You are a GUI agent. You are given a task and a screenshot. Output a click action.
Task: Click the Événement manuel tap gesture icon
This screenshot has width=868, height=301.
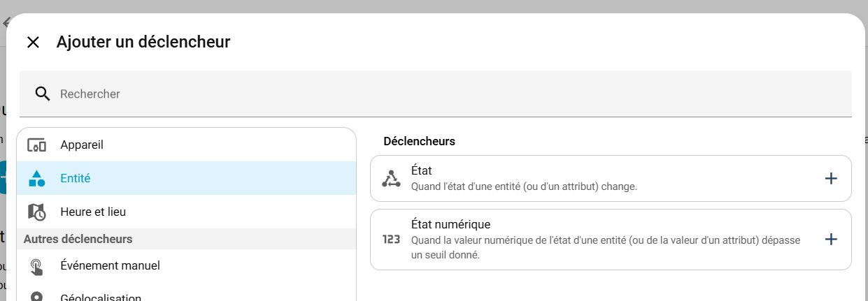pyautogui.click(x=37, y=266)
